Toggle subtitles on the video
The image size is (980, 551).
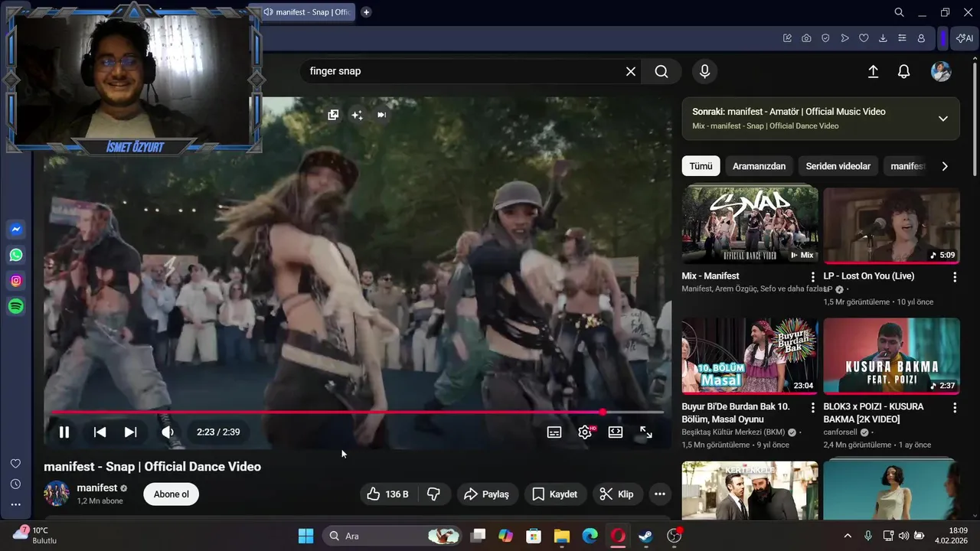pyautogui.click(x=554, y=432)
